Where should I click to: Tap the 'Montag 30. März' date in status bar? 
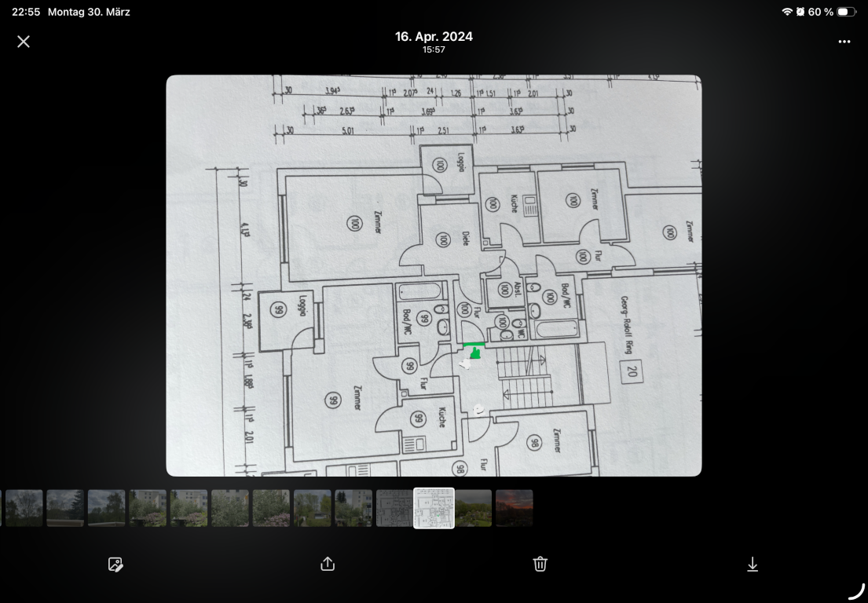coord(89,12)
